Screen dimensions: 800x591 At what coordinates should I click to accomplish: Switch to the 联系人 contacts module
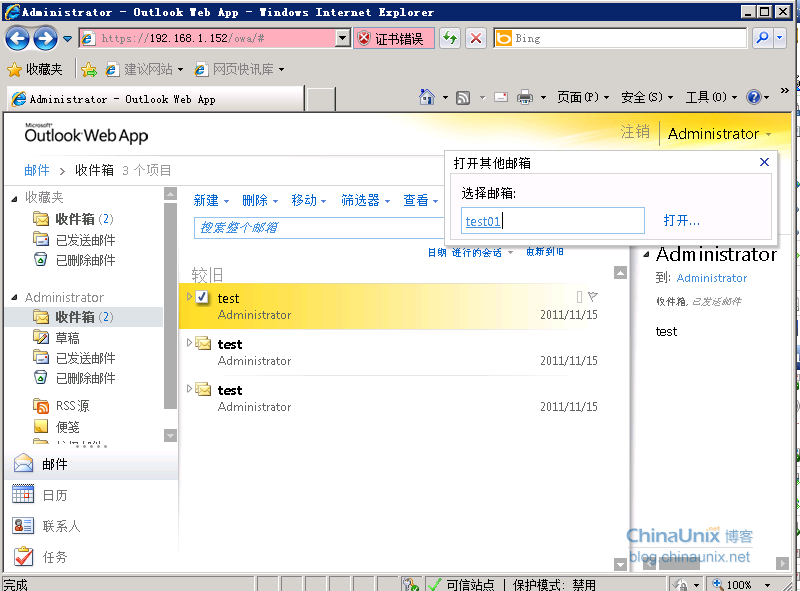click(91, 526)
